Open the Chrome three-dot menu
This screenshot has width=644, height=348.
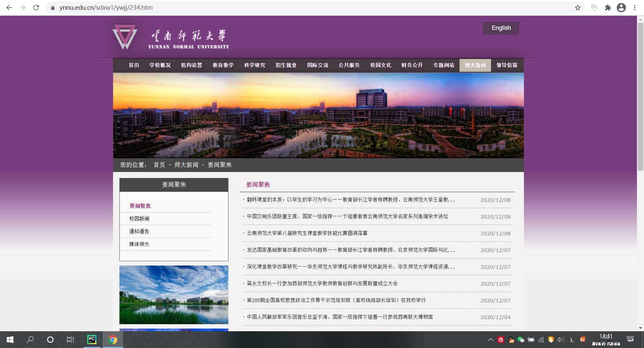click(635, 7)
